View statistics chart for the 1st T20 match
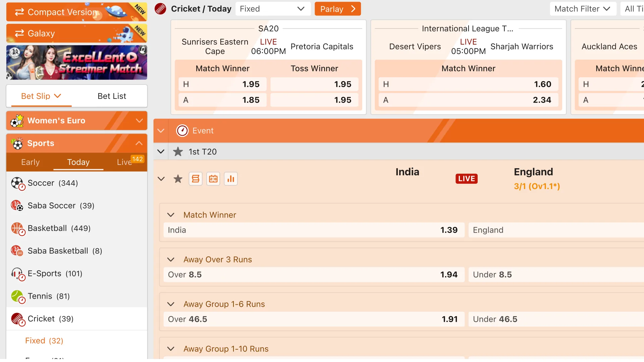The height and width of the screenshot is (362, 644). tap(231, 179)
